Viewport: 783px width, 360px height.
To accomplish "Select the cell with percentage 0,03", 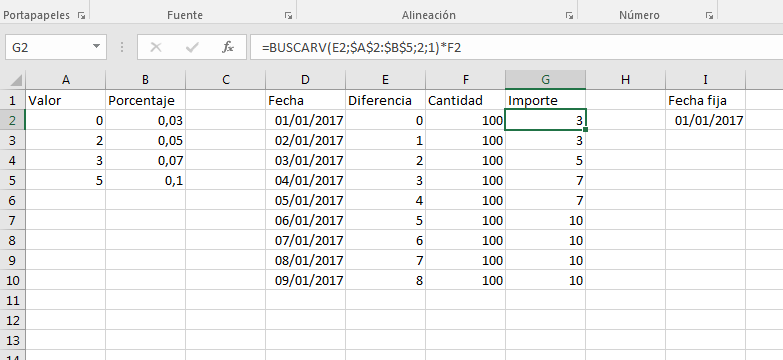I will tap(145, 120).
